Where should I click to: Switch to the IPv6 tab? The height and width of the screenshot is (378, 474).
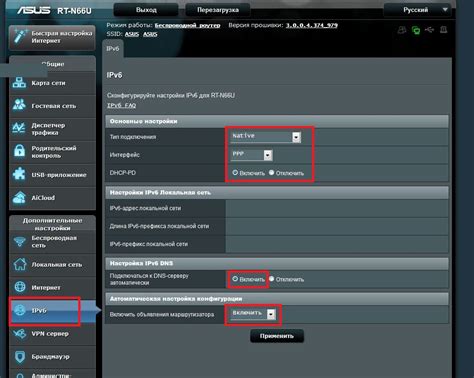tap(113, 49)
